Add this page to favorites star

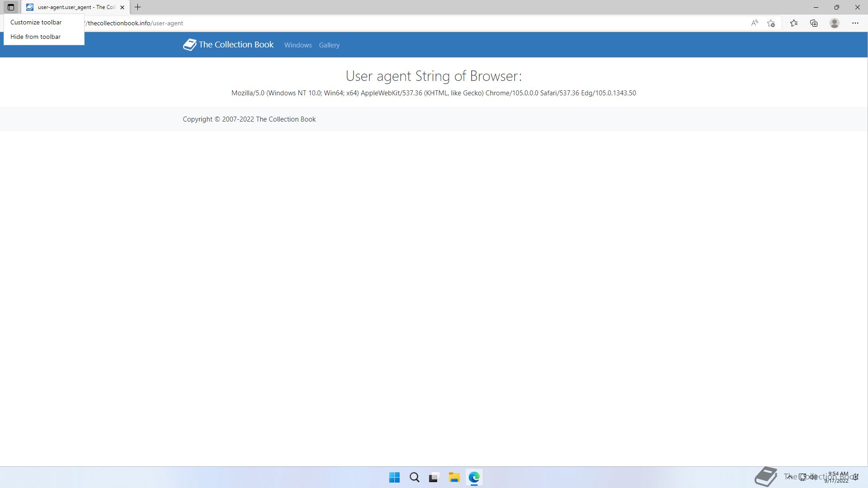click(x=771, y=23)
